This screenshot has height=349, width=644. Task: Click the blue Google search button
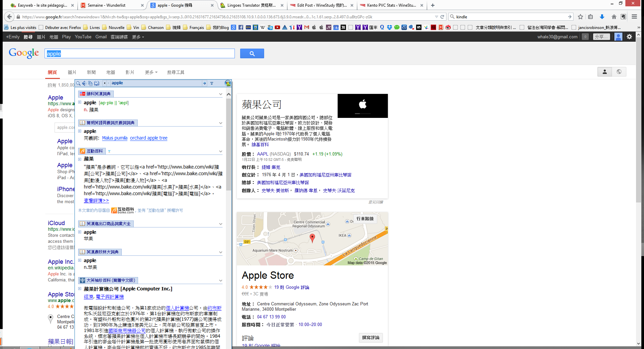pos(252,54)
